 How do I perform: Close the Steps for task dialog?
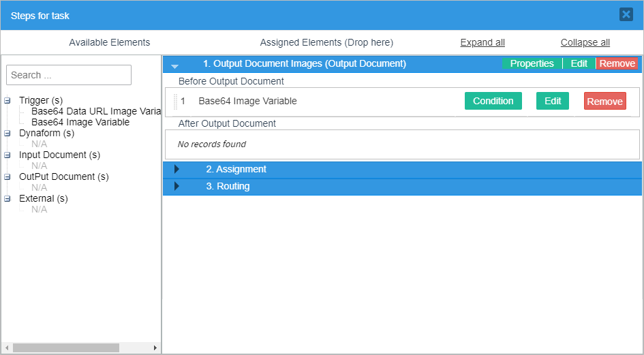626,14
